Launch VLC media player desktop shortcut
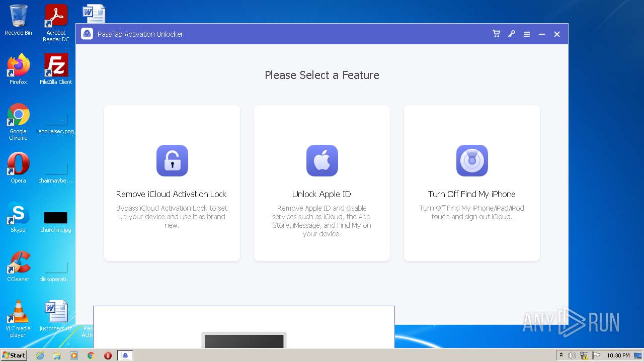This screenshot has width=644, height=362. pyautogui.click(x=18, y=319)
